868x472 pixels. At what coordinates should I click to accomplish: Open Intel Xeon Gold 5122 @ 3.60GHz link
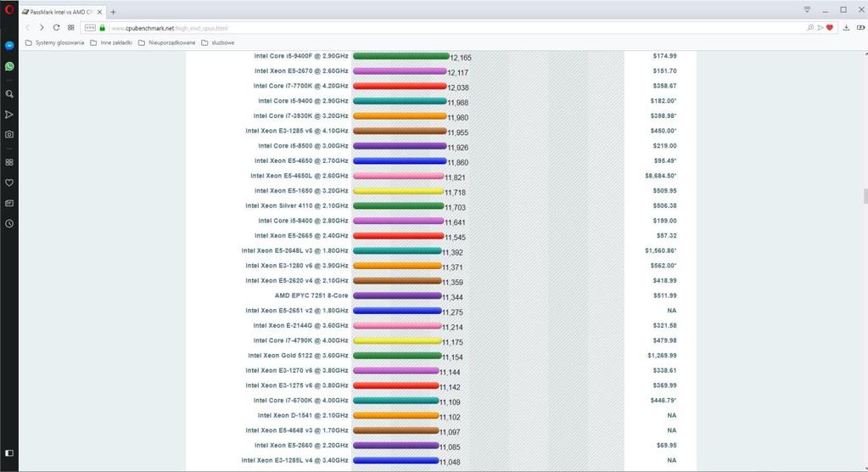298,355
